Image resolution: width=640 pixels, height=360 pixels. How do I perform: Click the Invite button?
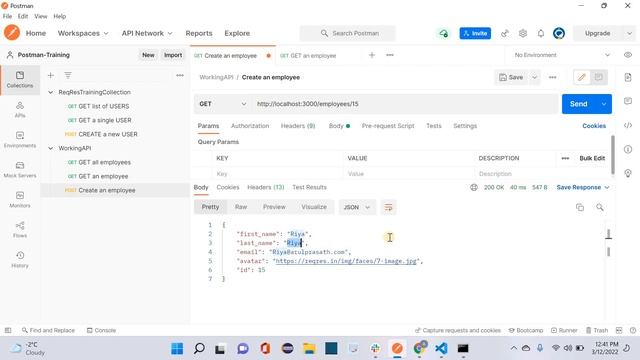pyautogui.click(x=475, y=33)
